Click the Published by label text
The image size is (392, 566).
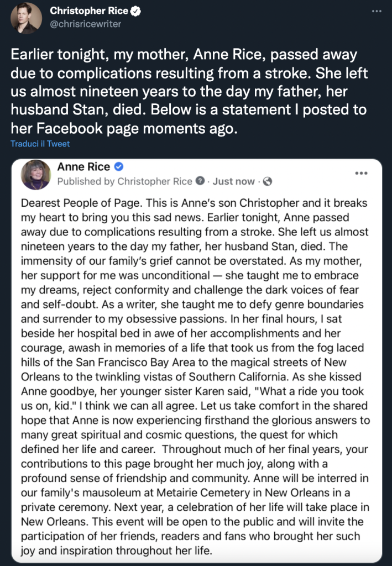click(86, 181)
